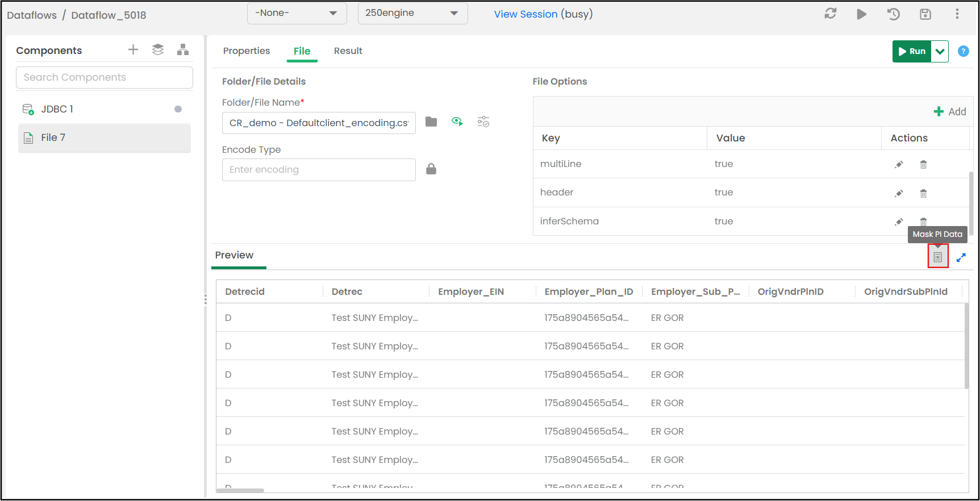Open the 250engine dropdown
Image resolution: width=980 pixels, height=501 pixels.
412,13
